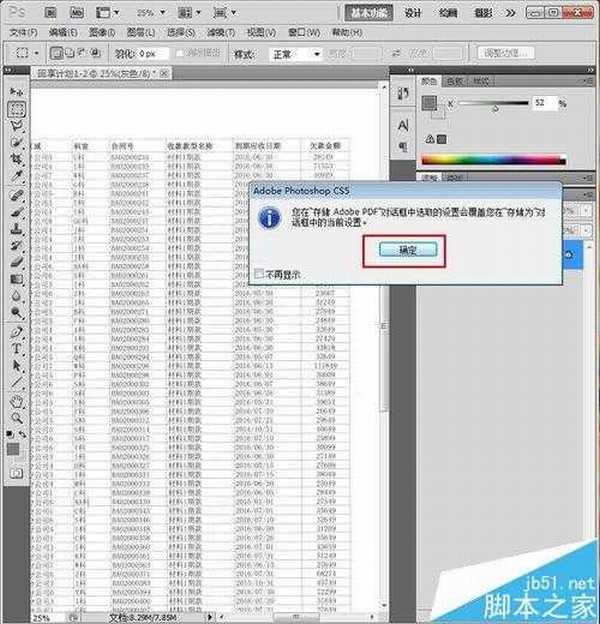Reset default foreground and background colors
The width and height of the screenshot is (600, 624).
[x=10, y=434]
